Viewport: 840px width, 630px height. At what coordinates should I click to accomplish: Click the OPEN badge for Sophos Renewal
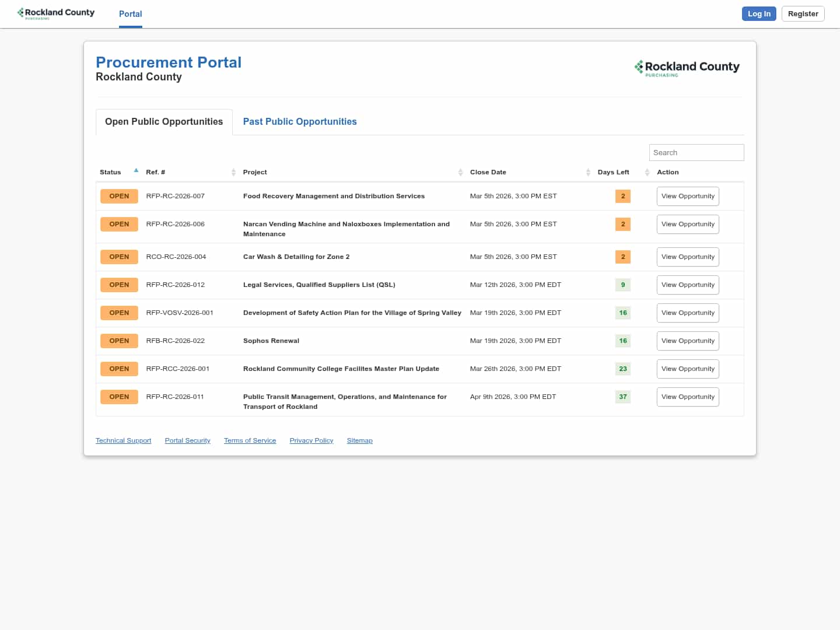119,341
